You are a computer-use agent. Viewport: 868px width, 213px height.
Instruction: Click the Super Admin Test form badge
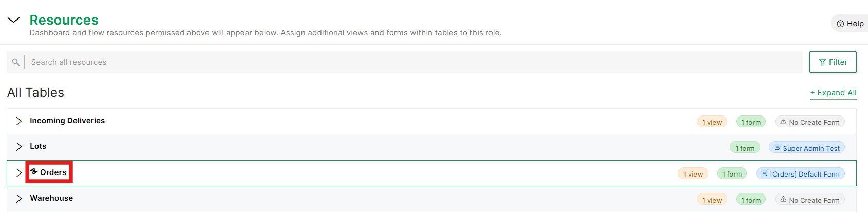coord(807,148)
